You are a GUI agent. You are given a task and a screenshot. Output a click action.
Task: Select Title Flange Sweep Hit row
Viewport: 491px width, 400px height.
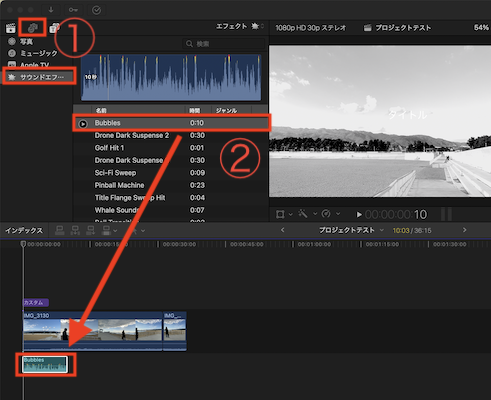pos(170,198)
